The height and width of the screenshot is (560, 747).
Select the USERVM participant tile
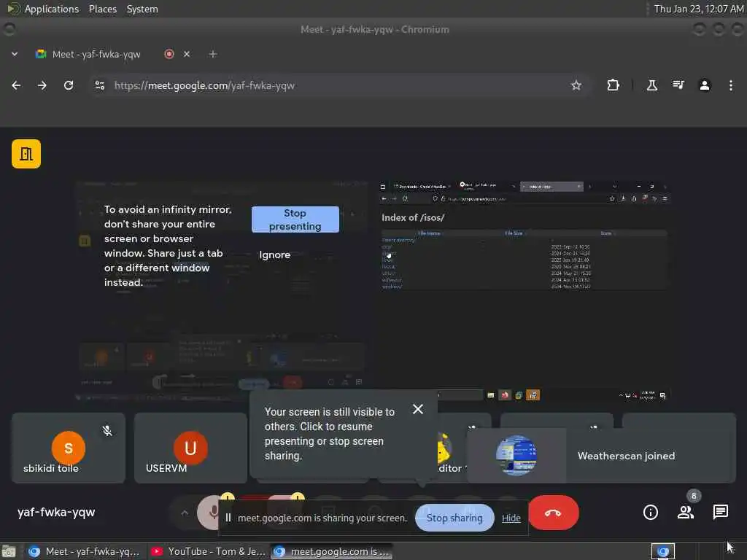pos(190,448)
